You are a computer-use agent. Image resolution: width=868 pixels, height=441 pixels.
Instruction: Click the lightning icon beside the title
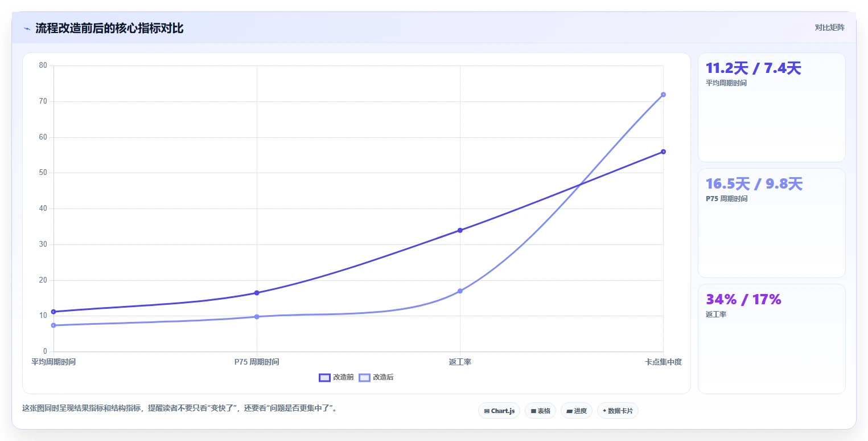click(x=27, y=28)
